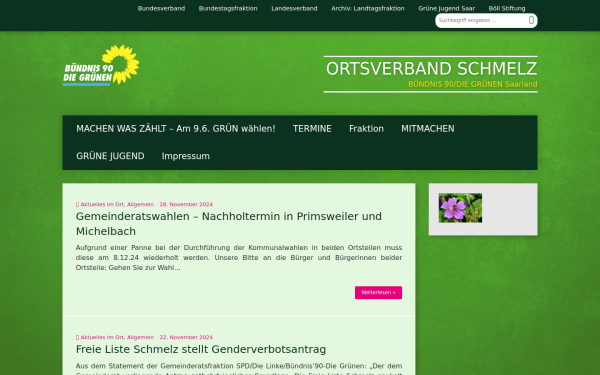600x375 pixels.
Task: Open the MITMACHEN menu item
Action: 428,129
